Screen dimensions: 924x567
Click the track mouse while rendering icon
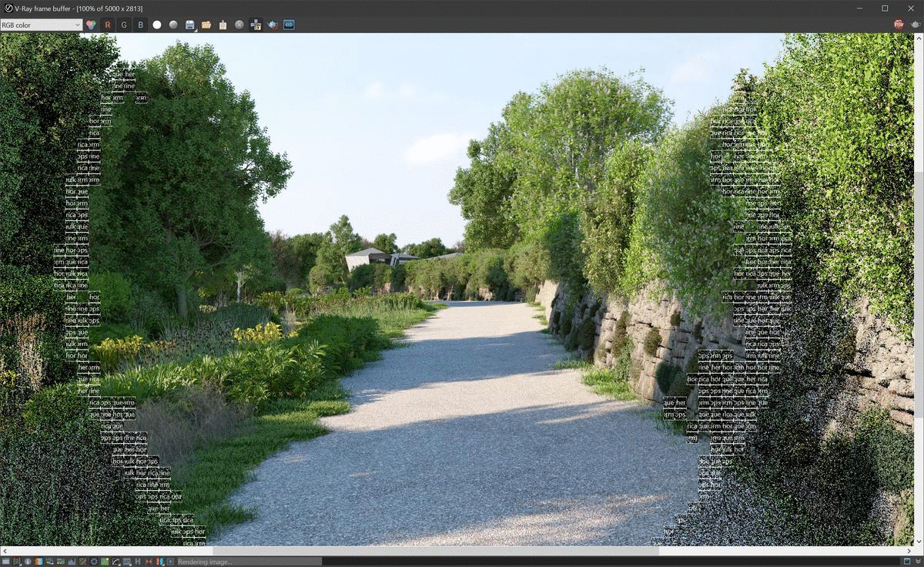tap(256, 25)
